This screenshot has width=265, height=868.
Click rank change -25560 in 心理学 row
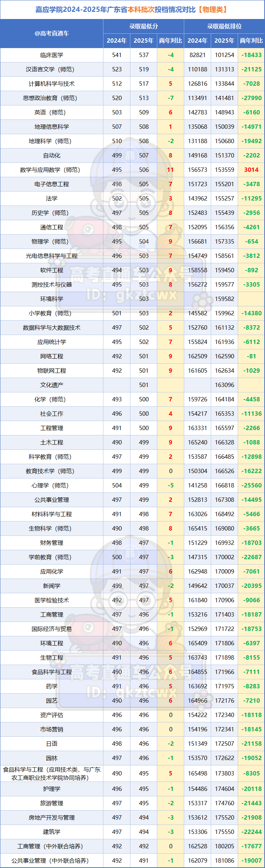pyautogui.click(x=251, y=485)
